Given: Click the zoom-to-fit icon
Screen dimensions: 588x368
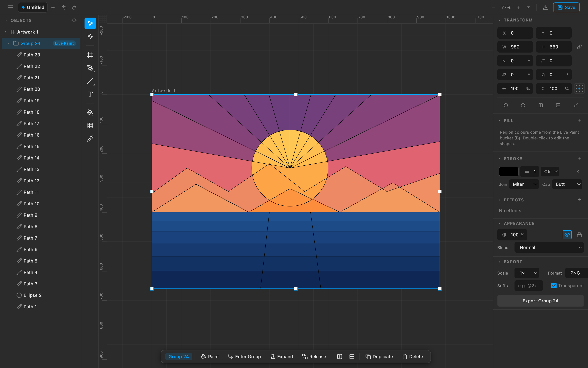Looking at the screenshot, I should pos(528,8).
